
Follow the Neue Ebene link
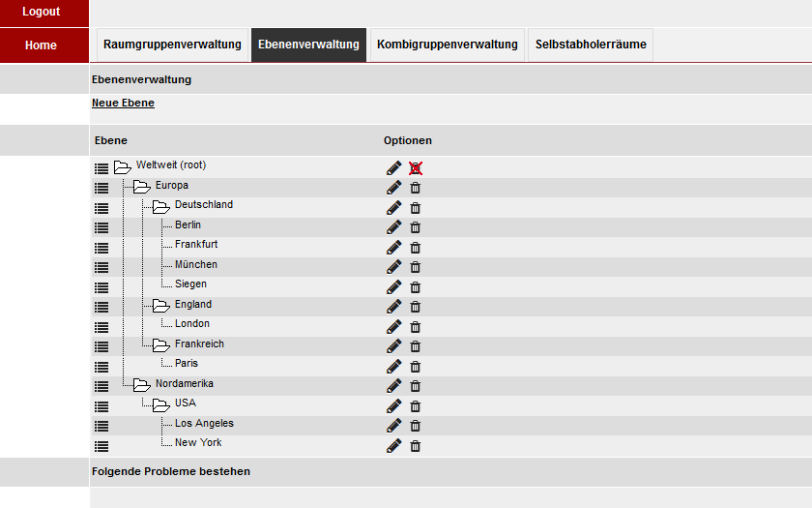coord(124,103)
